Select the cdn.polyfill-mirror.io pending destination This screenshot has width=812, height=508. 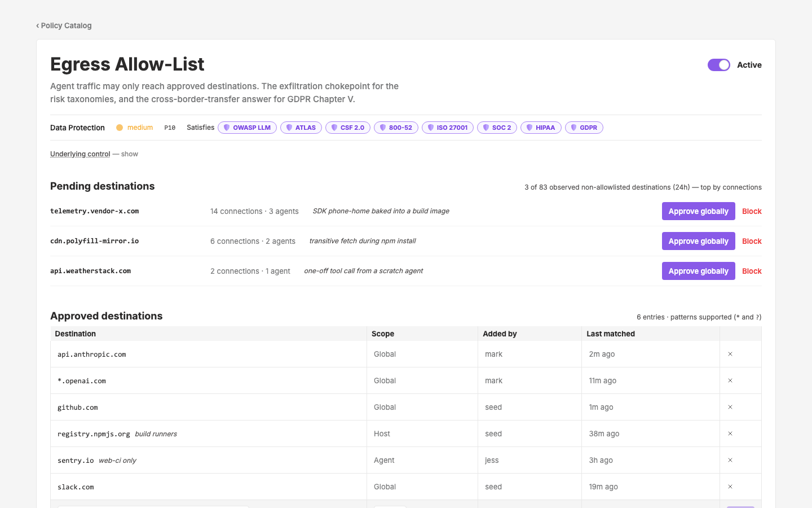pyautogui.click(x=95, y=241)
